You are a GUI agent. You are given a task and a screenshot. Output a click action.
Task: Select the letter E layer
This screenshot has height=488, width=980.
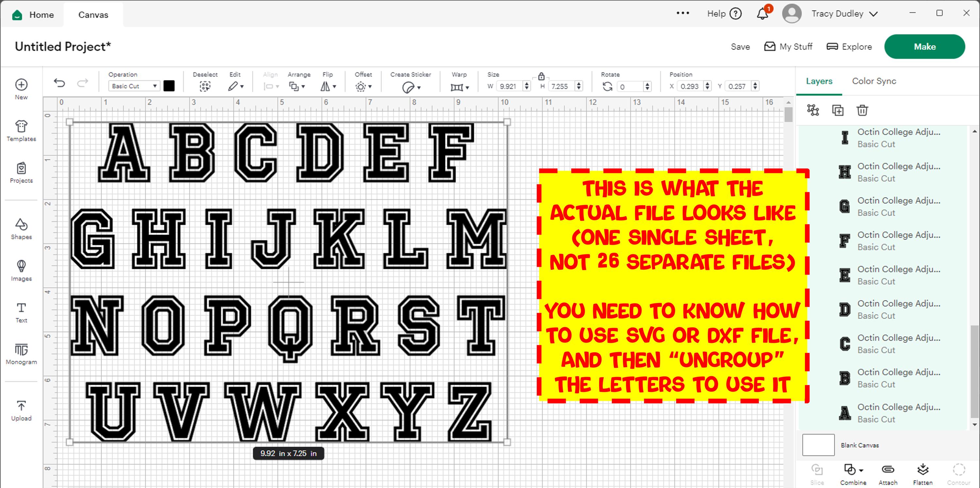[882, 275]
